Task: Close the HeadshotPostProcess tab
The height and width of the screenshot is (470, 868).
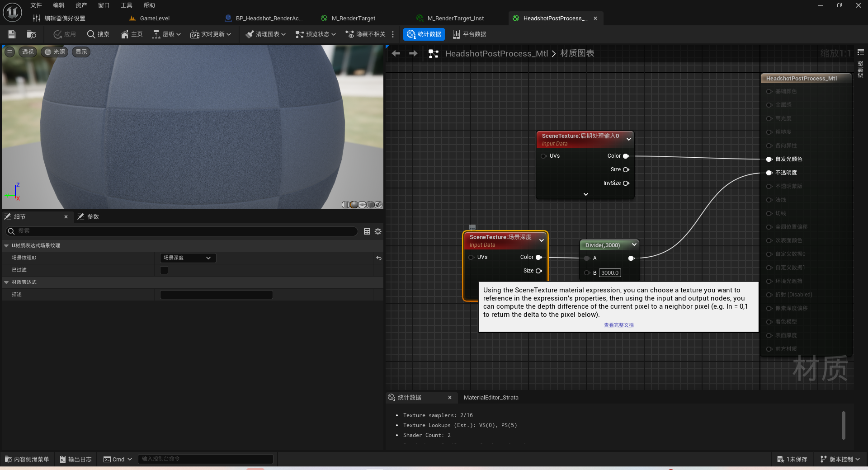Action: point(595,19)
